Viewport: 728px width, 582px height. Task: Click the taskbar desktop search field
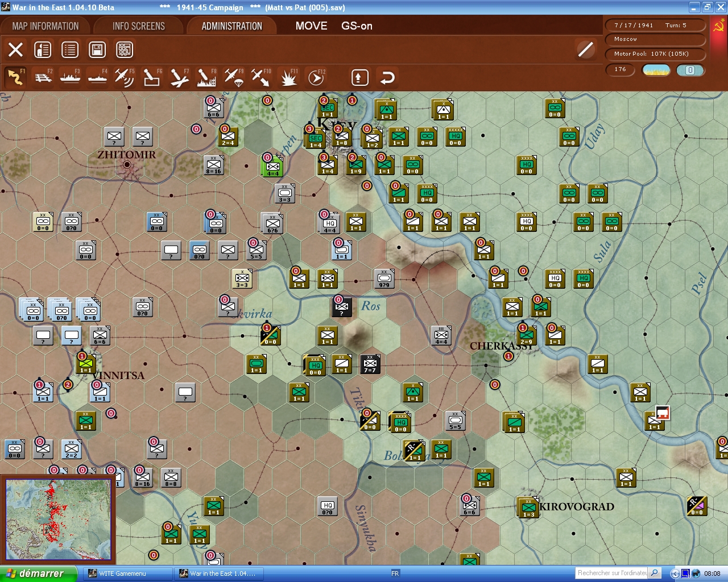click(x=612, y=573)
